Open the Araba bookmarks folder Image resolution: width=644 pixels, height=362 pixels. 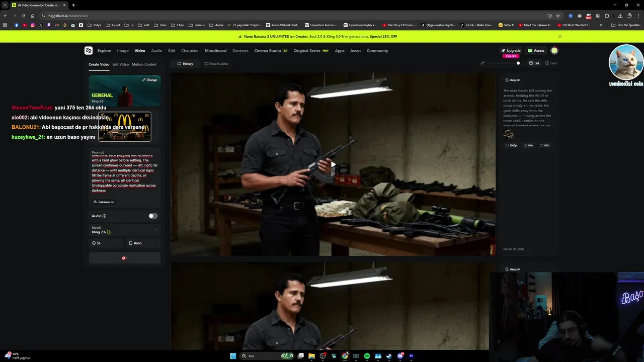[216, 25]
